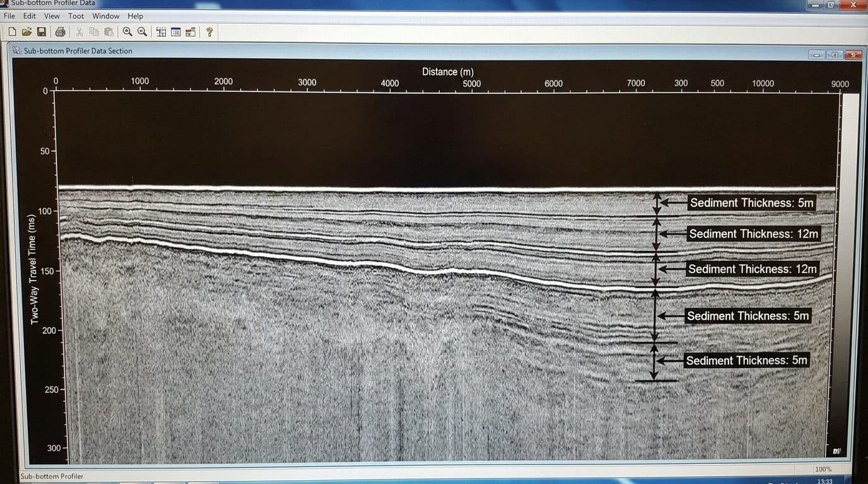868x484 pixels.
Task: Click the 10000 distance axis tick label
Action: (x=763, y=83)
